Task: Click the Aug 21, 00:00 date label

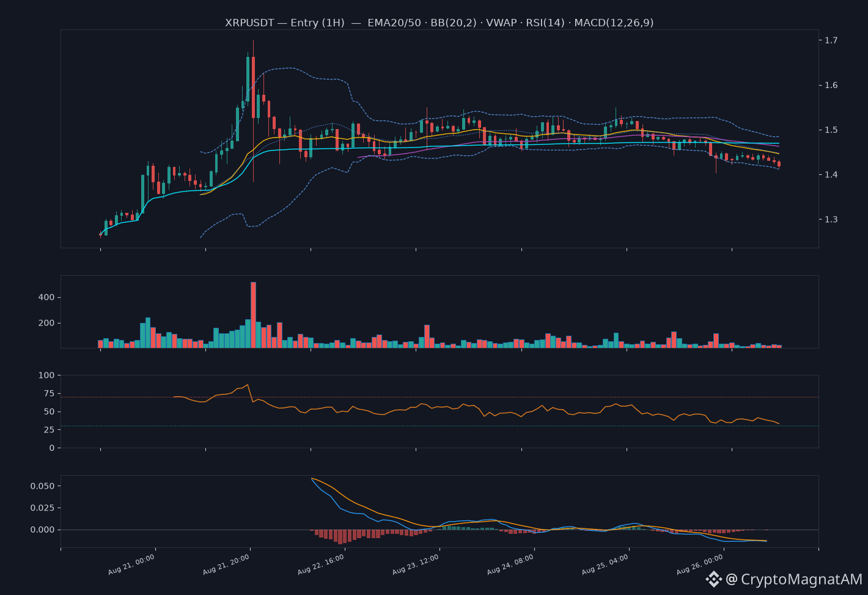Action: [x=131, y=564]
